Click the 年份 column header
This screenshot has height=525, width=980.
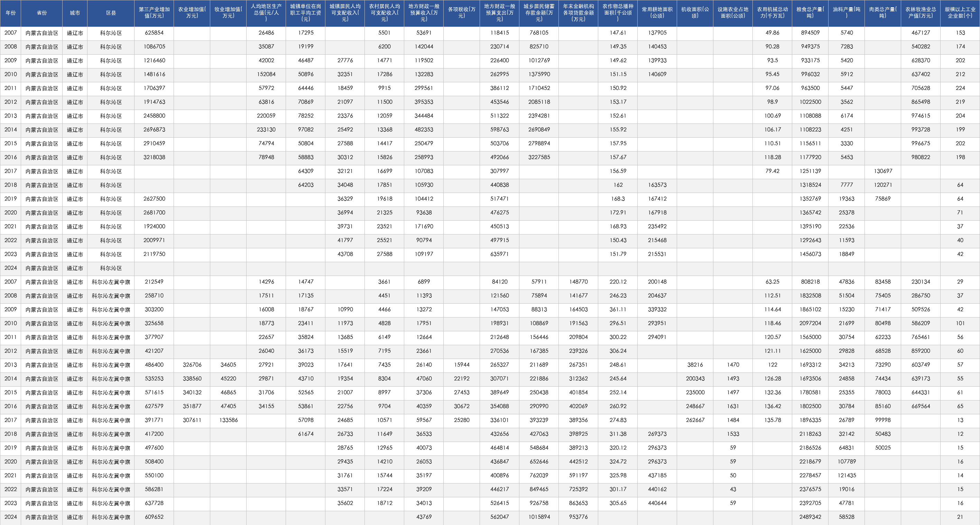coord(11,13)
